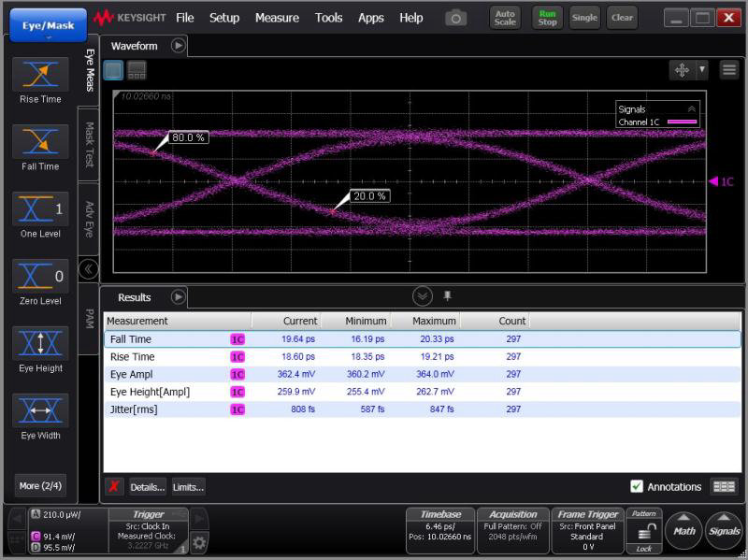Select the Fall Time measurement icon
The image size is (748, 560).
coord(40,142)
